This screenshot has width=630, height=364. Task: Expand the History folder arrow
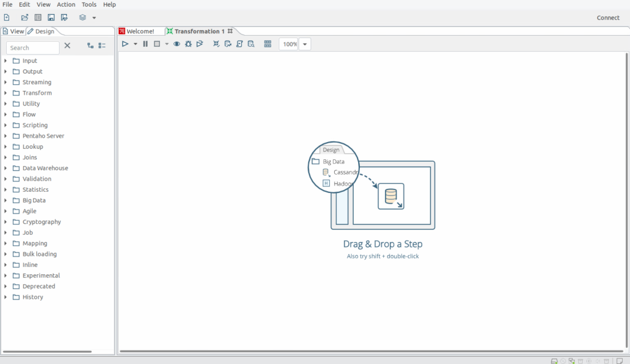(6, 297)
